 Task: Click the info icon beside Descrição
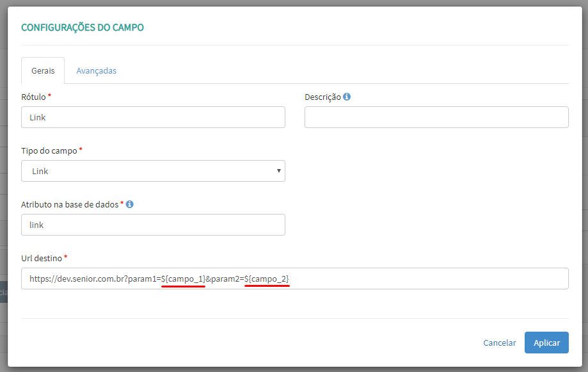coord(347,97)
